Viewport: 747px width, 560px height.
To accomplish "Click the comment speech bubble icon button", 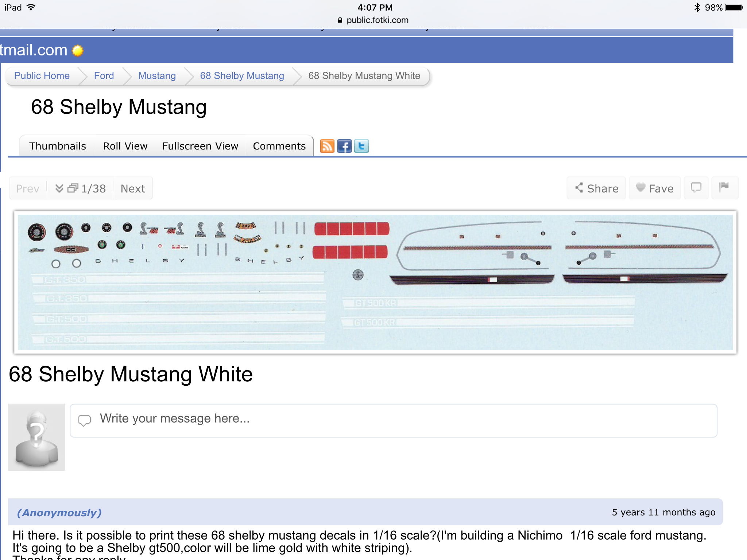I will tap(696, 188).
